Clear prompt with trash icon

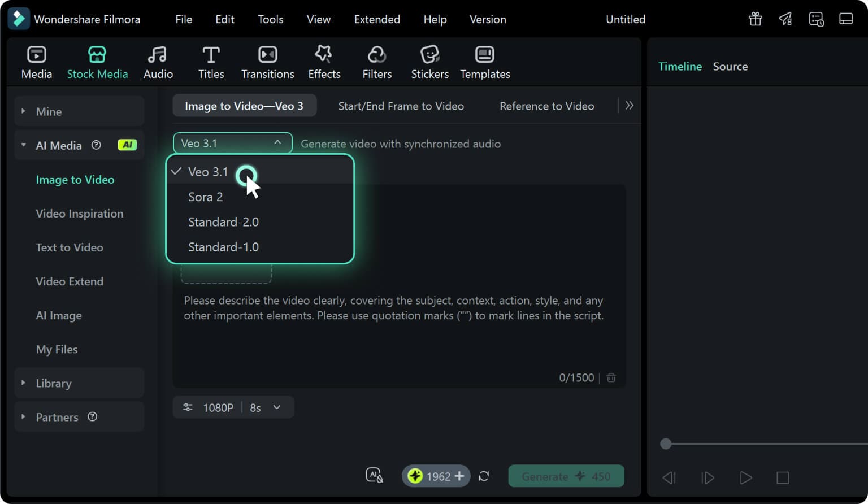(611, 377)
